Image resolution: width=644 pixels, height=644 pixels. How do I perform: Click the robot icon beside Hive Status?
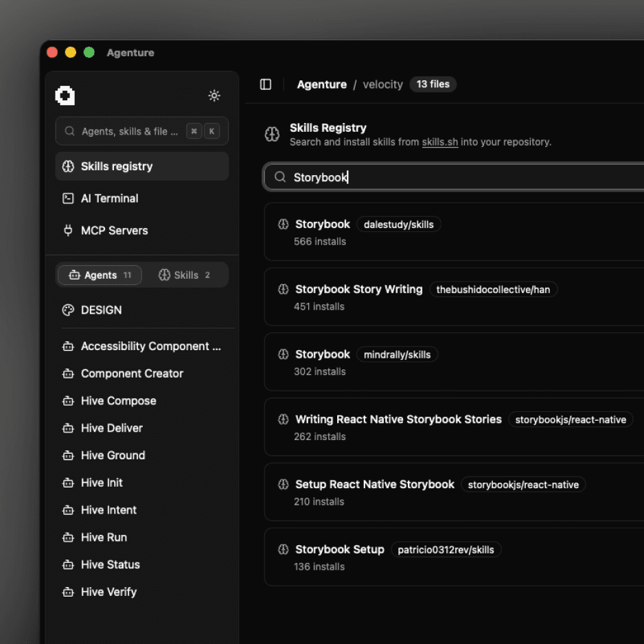[68, 564]
